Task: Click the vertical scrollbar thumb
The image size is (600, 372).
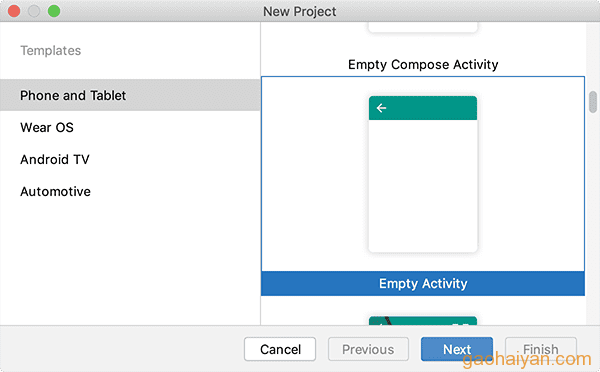Action: click(x=593, y=102)
